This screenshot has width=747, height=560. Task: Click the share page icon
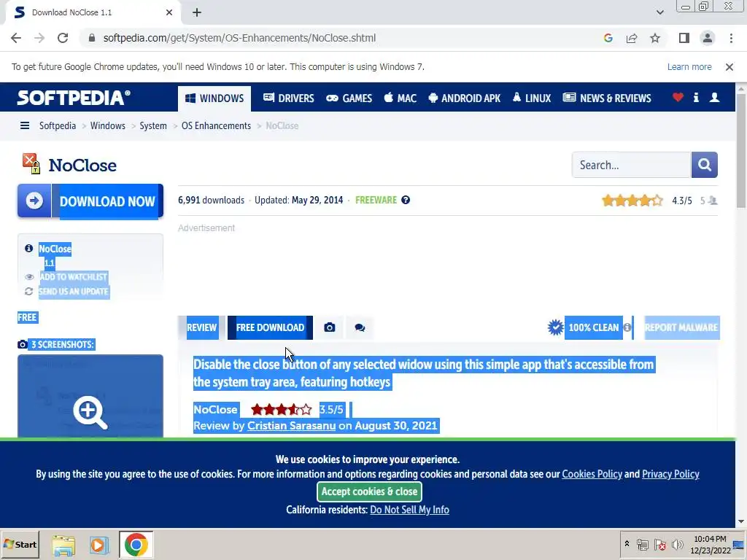tap(632, 38)
